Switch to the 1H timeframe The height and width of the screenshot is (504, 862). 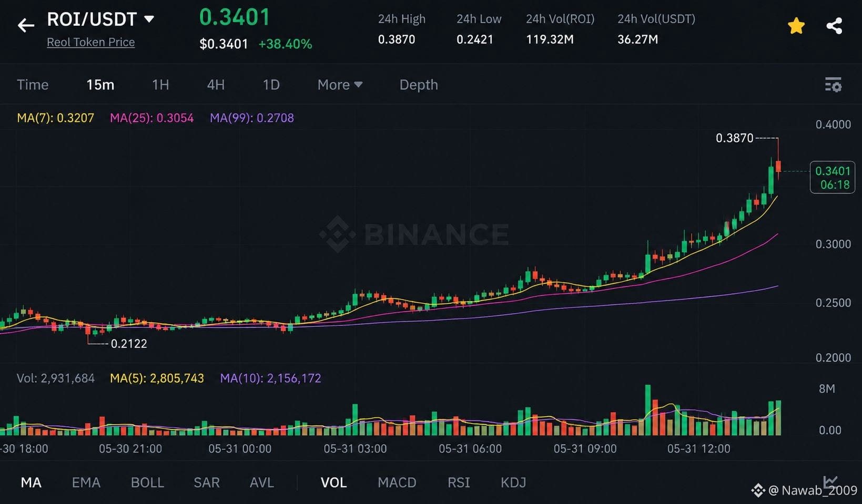tap(160, 85)
